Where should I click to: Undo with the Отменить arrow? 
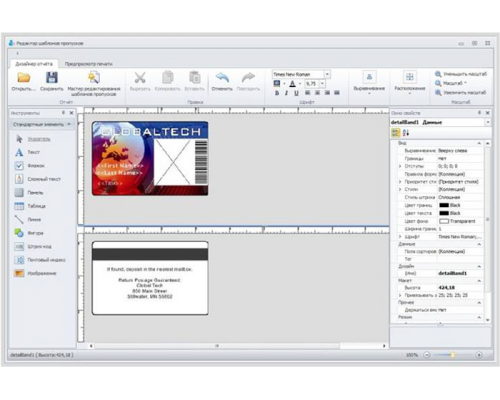(222, 78)
